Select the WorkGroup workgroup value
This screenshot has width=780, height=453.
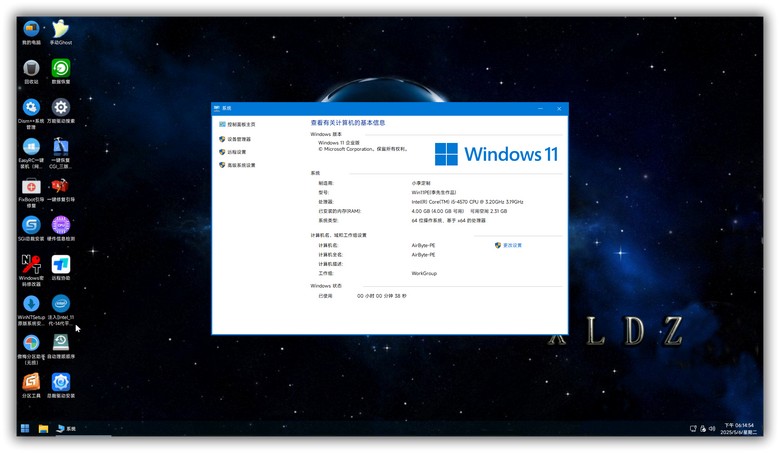[x=424, y=273]
